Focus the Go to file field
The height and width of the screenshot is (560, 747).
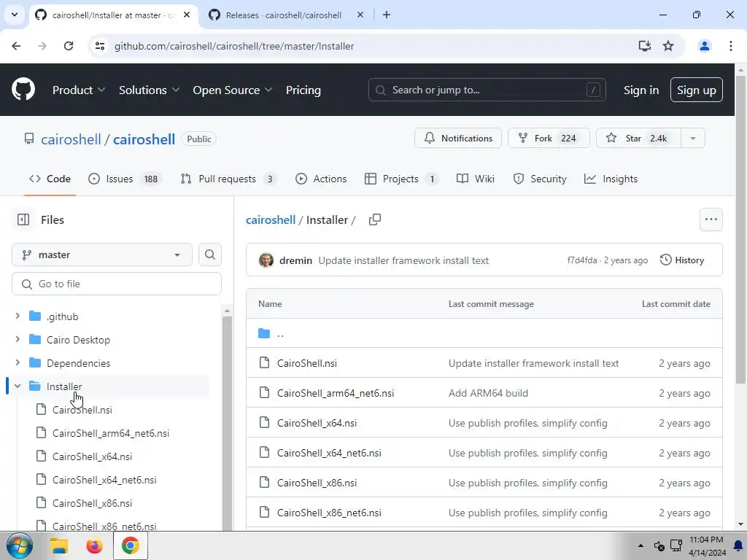(117, 284)
